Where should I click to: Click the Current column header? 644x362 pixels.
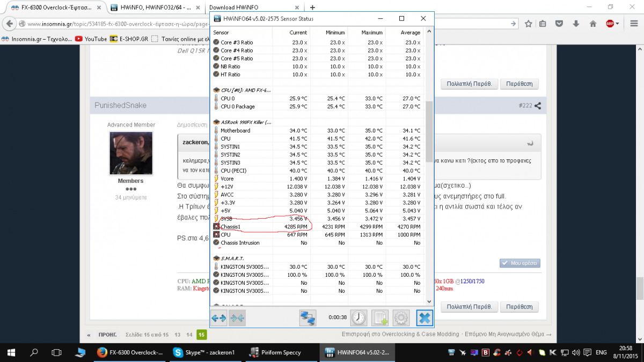[x=290, y=33]
